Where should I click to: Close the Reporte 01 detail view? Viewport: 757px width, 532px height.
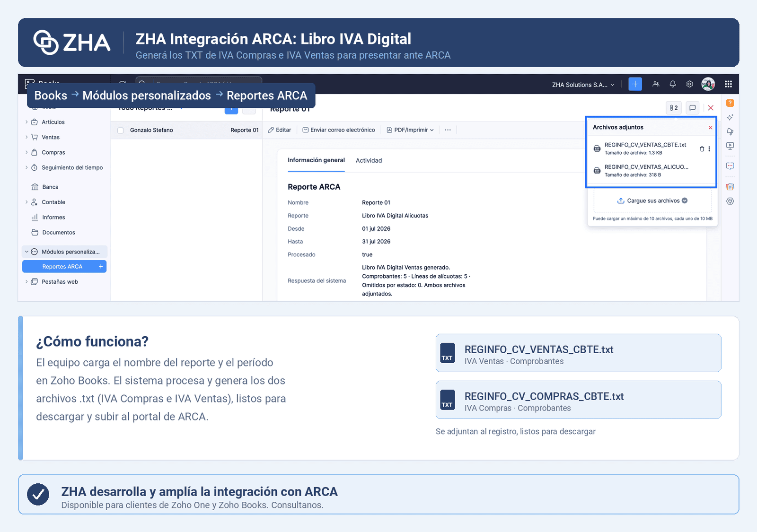click(711, 108)
